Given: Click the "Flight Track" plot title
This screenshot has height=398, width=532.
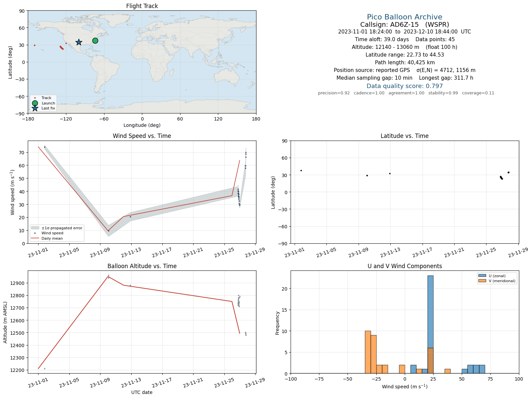Looking at the screenshot, I should [142, 6].
